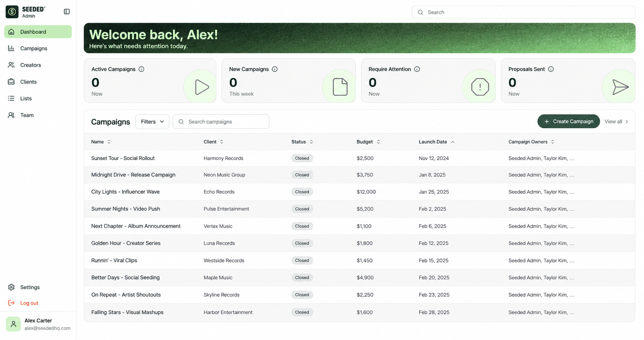Viewport: 644px width, 340px height.
Task: Click the Settings gear icon
Action: (x=11, y=287)
